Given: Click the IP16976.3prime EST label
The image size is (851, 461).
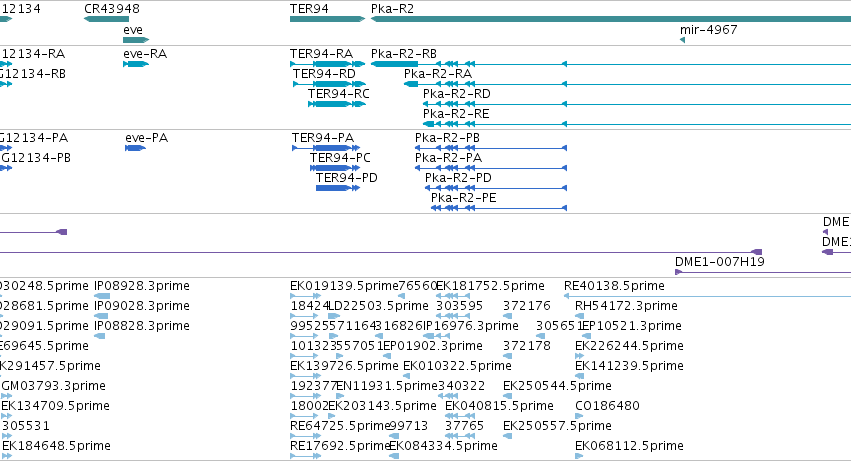Looking at the screenshot, I should [x=471, y=326].
